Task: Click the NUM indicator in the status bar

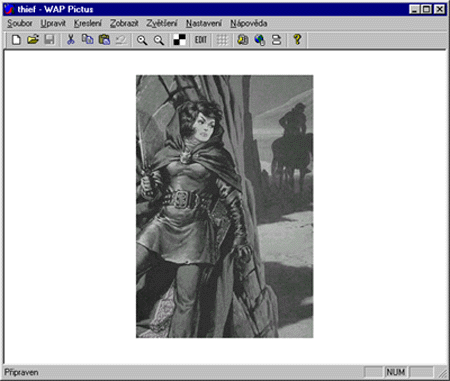Action: point(396,372)
